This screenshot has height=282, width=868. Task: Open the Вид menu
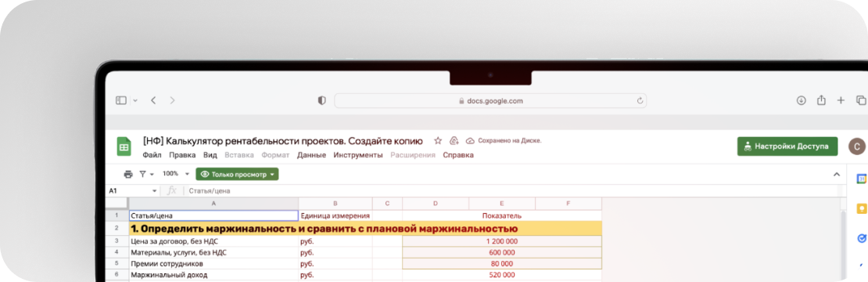(210, 155)
